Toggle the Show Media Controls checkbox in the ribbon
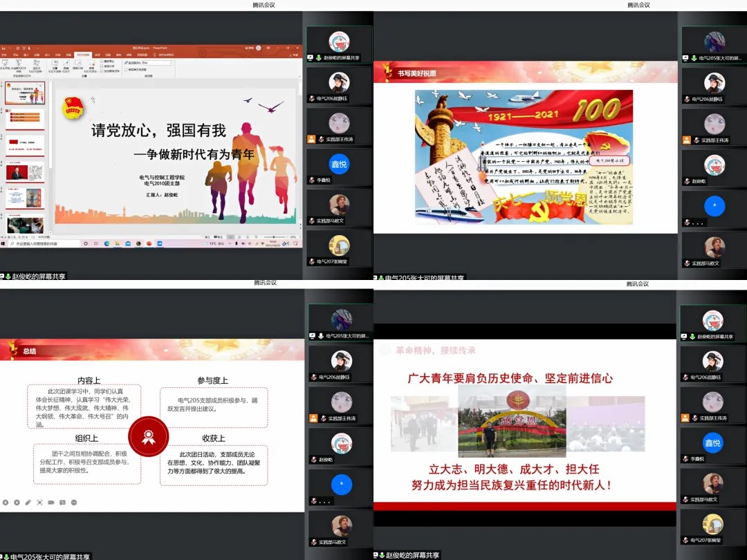Screen dimensions: 747x560 [102, 71]
